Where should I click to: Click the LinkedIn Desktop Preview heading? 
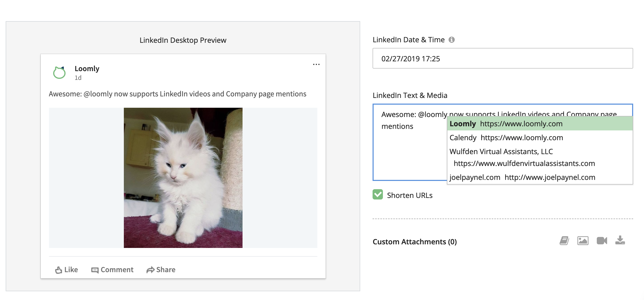coord(183,40)
